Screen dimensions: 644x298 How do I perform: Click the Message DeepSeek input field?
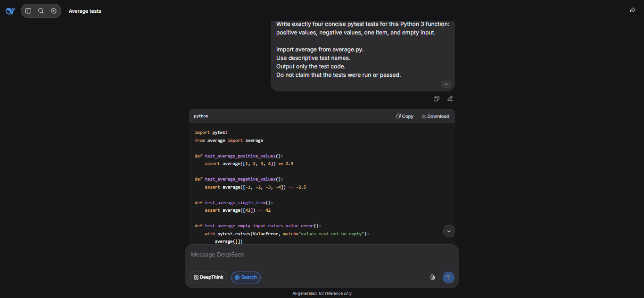pyautogui.click(x=322, y=255)
